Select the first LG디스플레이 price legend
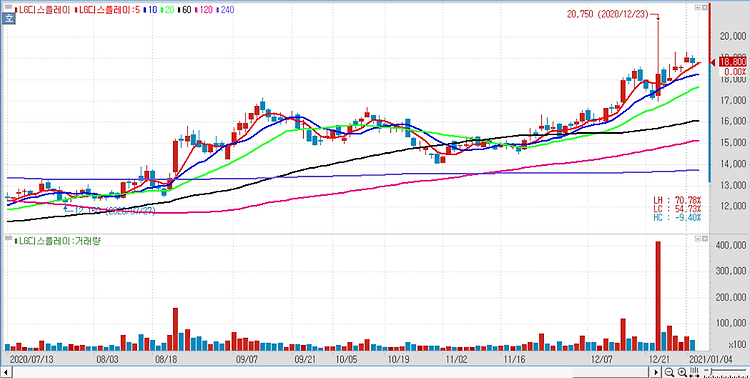Image resolution: width=750 pixels, height=378 pixels. (44, 9)
